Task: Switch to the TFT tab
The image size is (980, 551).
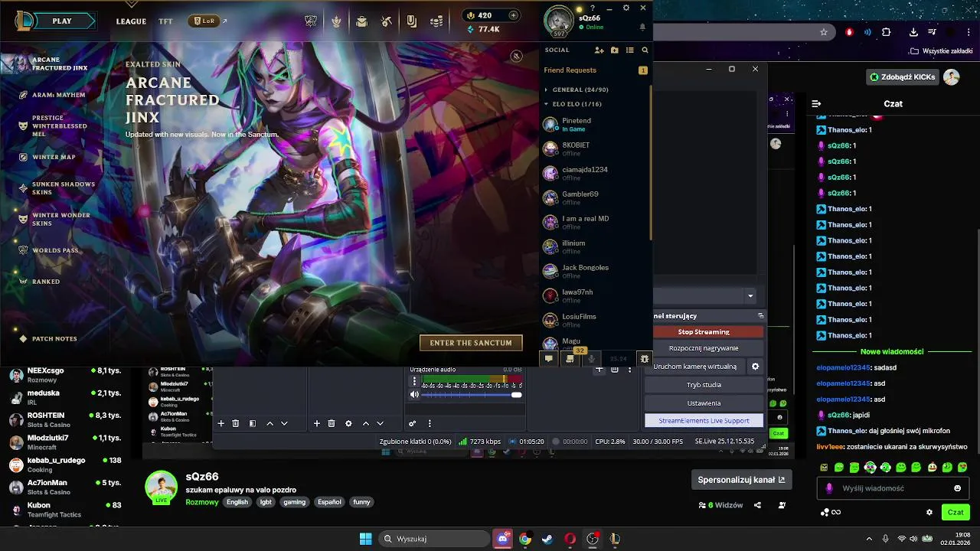Action: coord(165,21)
